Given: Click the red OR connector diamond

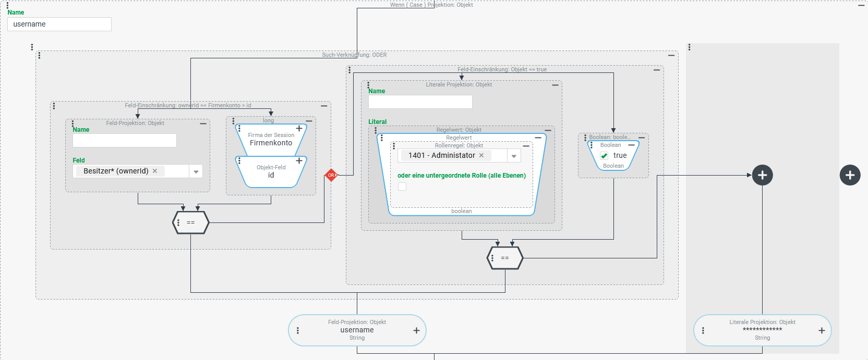Looking at the screenshot, I should point(331,175).
